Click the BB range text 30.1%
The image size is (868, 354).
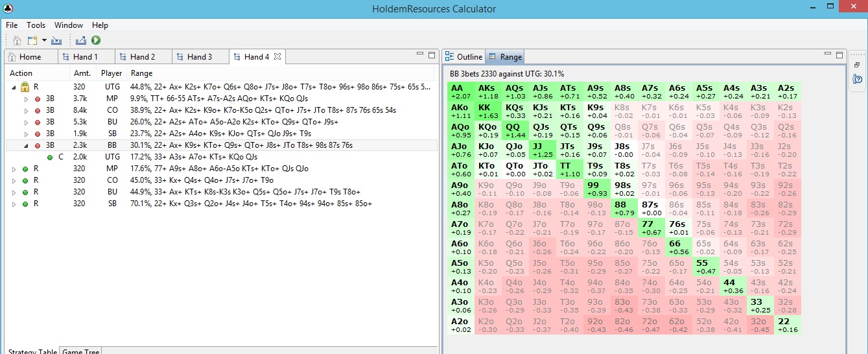pyautogui.click(x=242, y=145)
